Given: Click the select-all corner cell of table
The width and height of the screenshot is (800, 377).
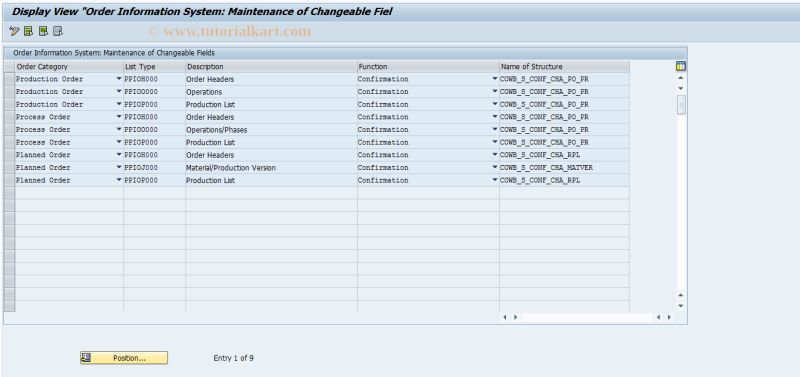Looking at the screenshot, I should tap(9, 66).
